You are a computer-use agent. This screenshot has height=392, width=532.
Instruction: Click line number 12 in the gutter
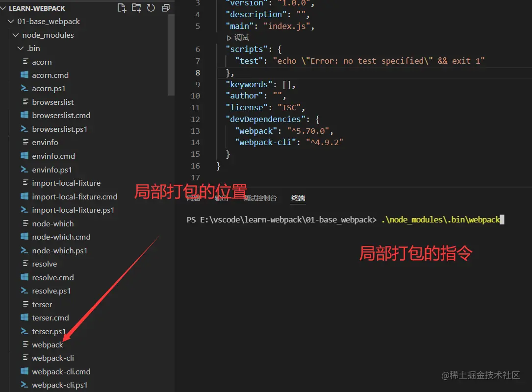[x=195, y=120]
